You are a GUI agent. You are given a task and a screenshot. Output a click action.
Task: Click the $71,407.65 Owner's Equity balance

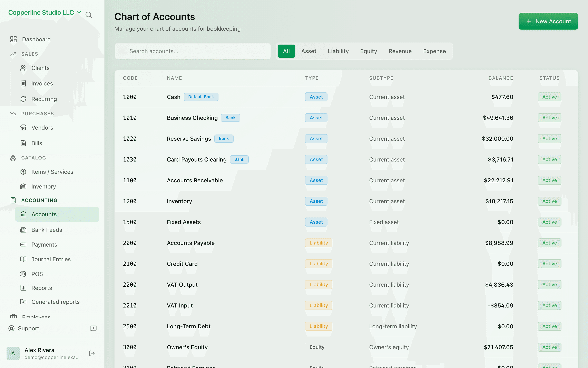[x=498, y=347]
